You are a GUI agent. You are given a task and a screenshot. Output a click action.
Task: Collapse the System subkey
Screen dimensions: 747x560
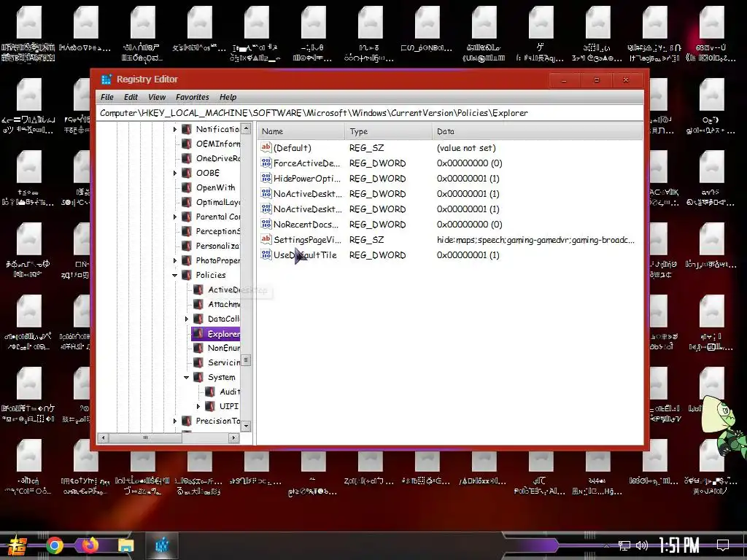(x=187, y=377)
